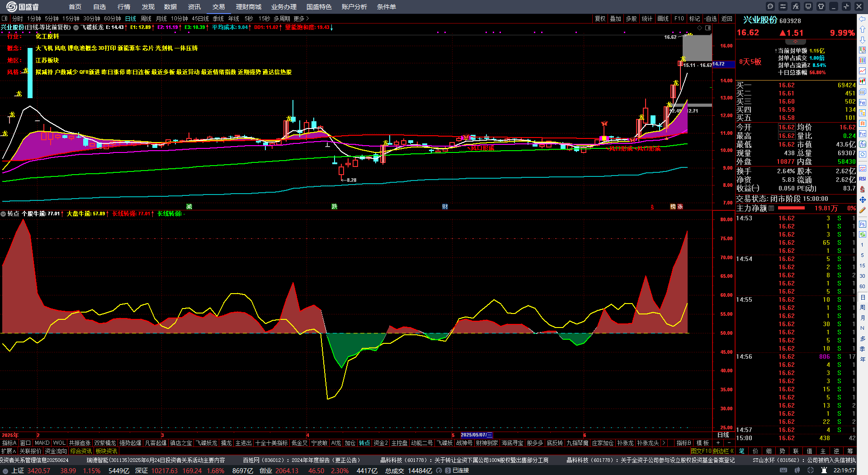The height and width of the screenshot is (475, 868).
Task: Toggle 叠加 overlay mode
Action: 615,19
